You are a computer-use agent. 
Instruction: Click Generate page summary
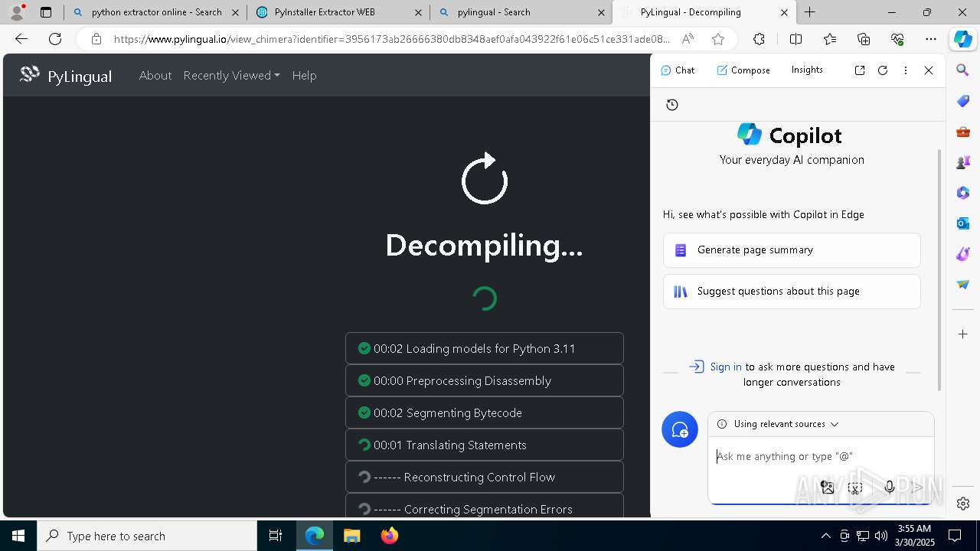click(792, 250)
